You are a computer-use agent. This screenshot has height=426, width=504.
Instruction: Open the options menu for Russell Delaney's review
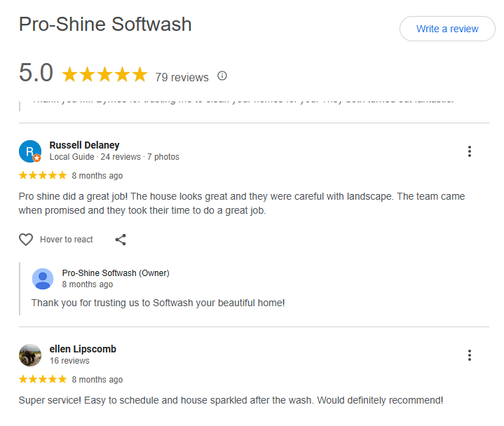(470, 151)
